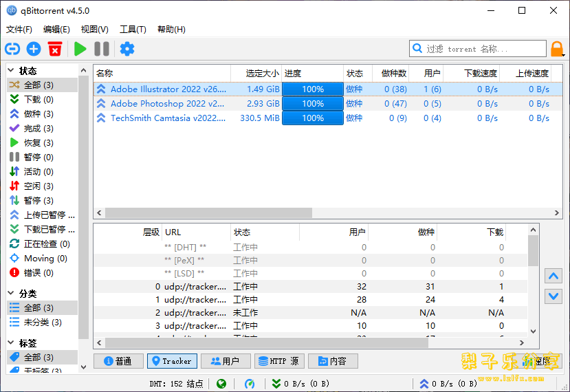The image size is (570, 392).
Task: Select the 暂停 (3) stalled filter
Action: (42, 201)
